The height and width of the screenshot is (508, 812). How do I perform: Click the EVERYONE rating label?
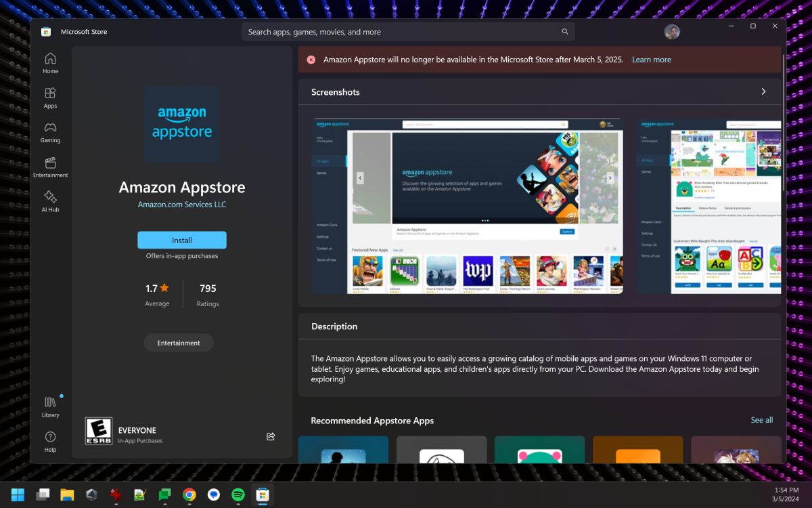click(x=137, y=430)
